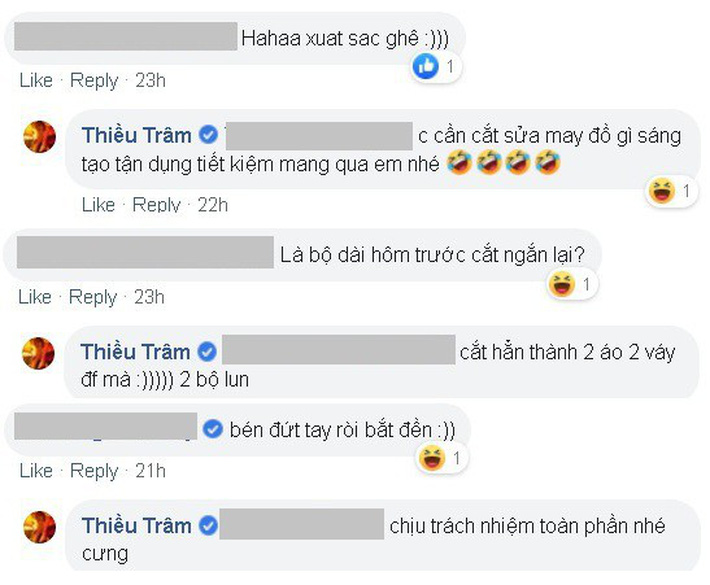This screenshot has width=710, height=585.
Task: Open the Haha reaction on the "cắt sửa may đồ" reply
Action: pos(661,191)
